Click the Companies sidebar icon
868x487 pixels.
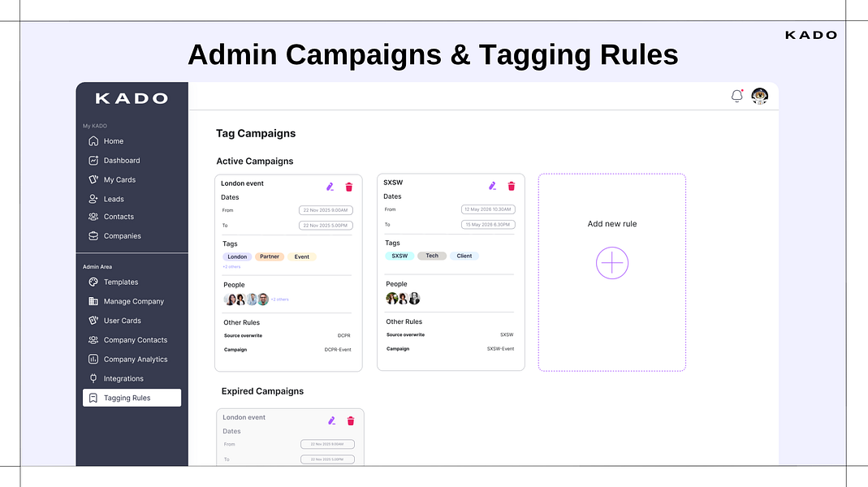[93, 235]
